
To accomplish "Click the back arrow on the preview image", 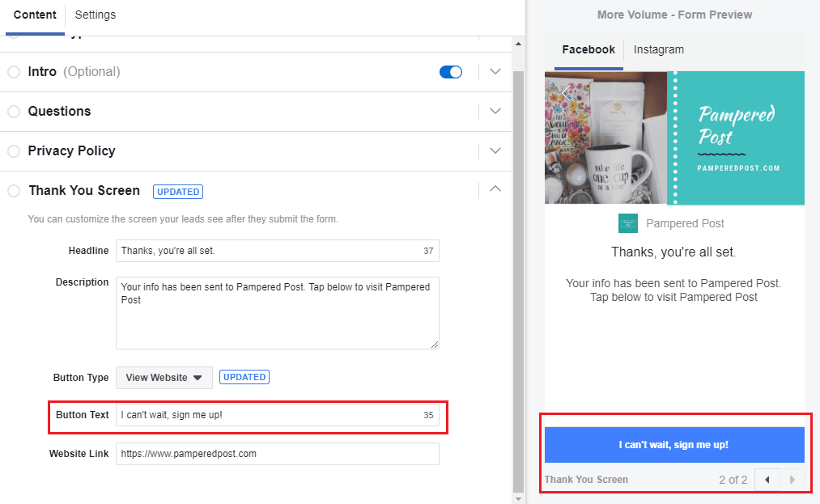I will click(x=564, y=93).
